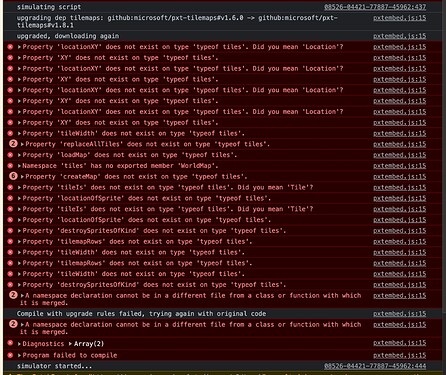Select the "no exported member 'WorldMap'" error text

[x=120, y=166]
